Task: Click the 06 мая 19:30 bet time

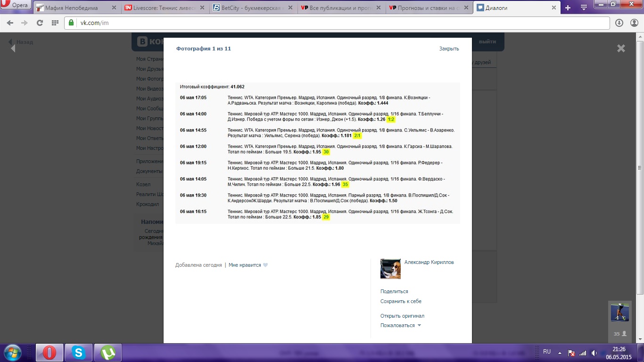Action: pos(193,195)
